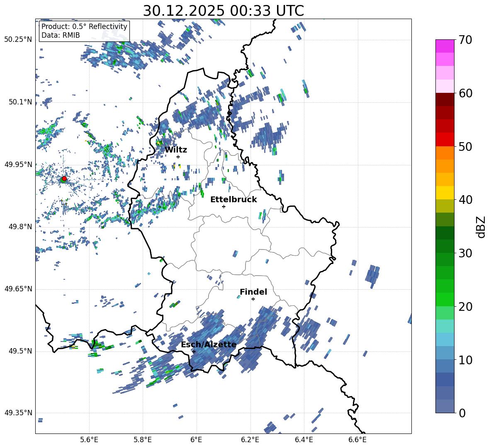Click the bright green colorbar segment at 20
This screenshot has height=448, width=491.
point(445,299)
